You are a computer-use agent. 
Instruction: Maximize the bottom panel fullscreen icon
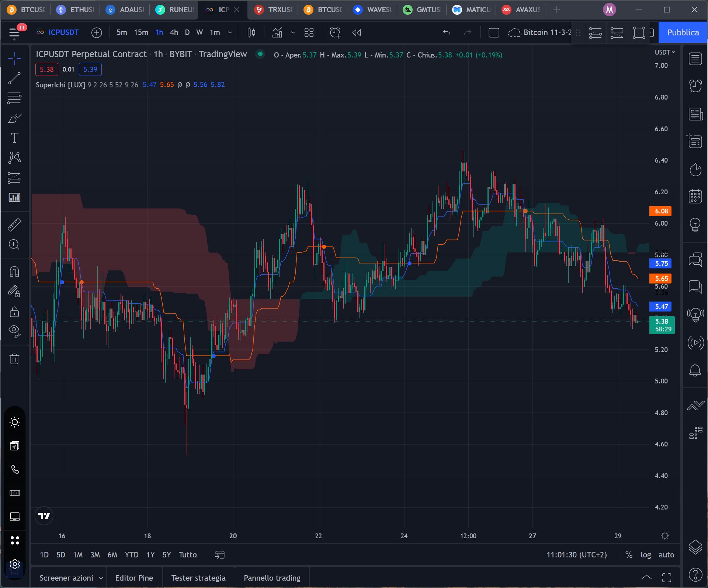coord(667,577)
